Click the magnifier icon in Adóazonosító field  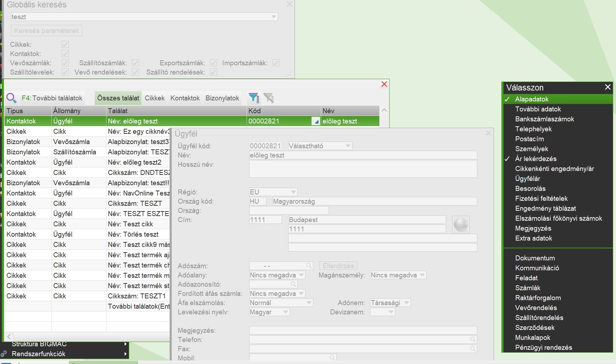coord(293,284)
